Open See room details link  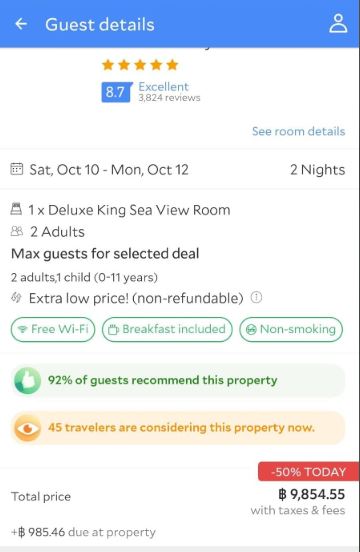click(298, 131)
